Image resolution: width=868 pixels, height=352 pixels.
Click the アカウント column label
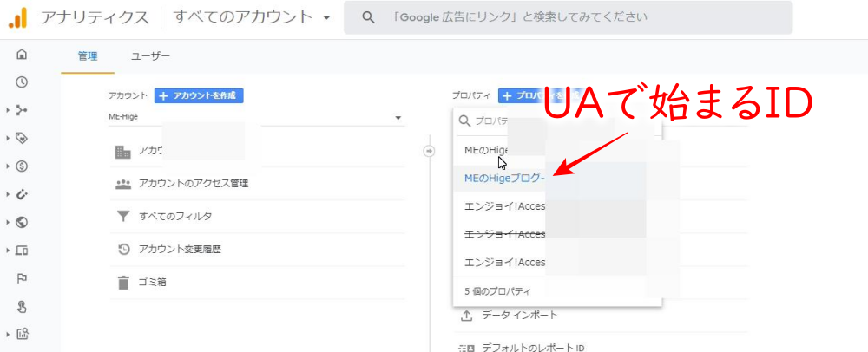128,95
